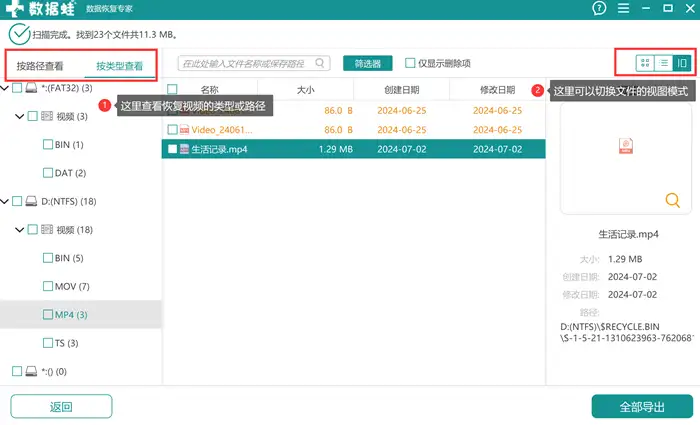Select the Video_24061 file row
Viewport: 700px width, 425px height.
tap(353, 130)
